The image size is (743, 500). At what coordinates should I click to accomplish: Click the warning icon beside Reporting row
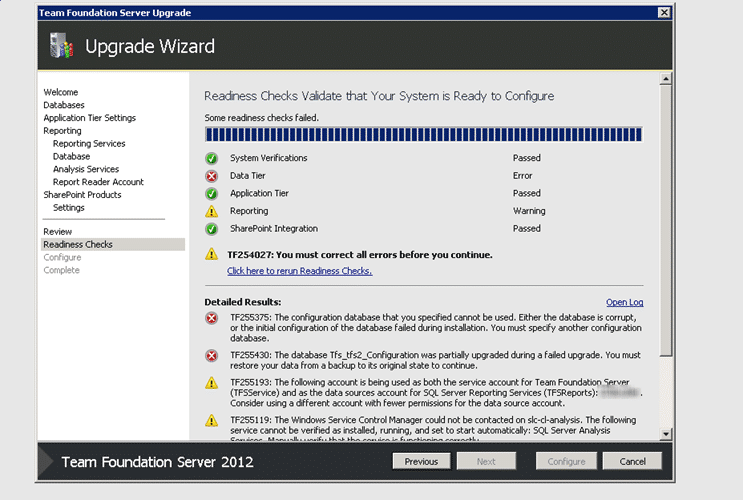[211, 211]
